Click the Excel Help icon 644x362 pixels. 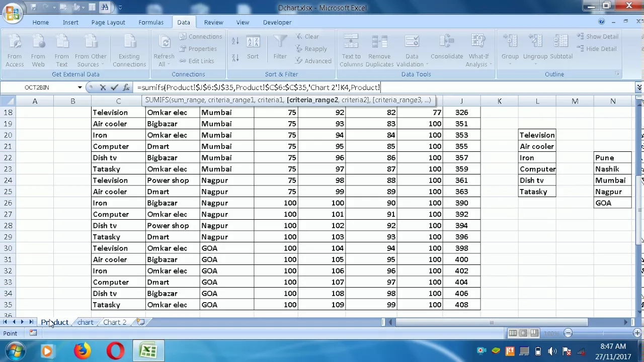click(x=601, y=22)
